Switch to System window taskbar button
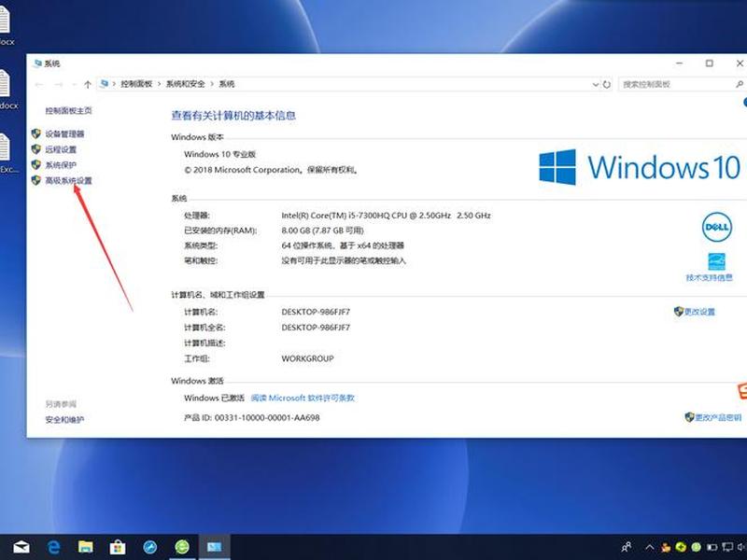The width and height of the screenshot is (747, 560). (214, 547)
